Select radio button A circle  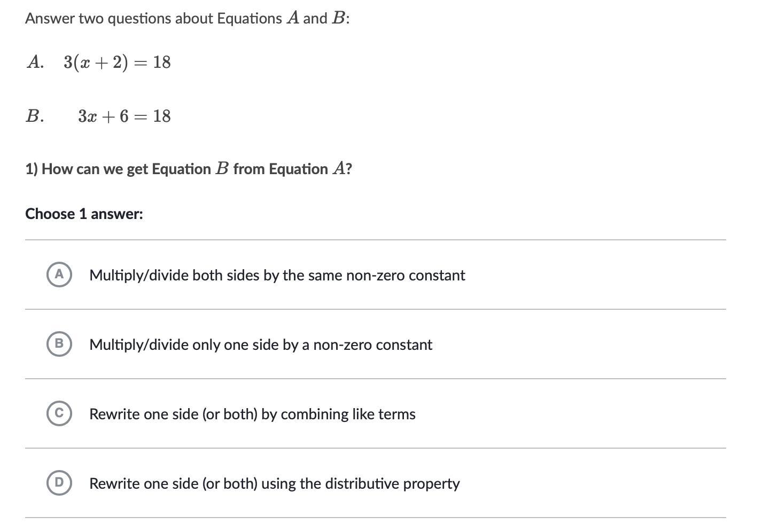pos(59,275)
